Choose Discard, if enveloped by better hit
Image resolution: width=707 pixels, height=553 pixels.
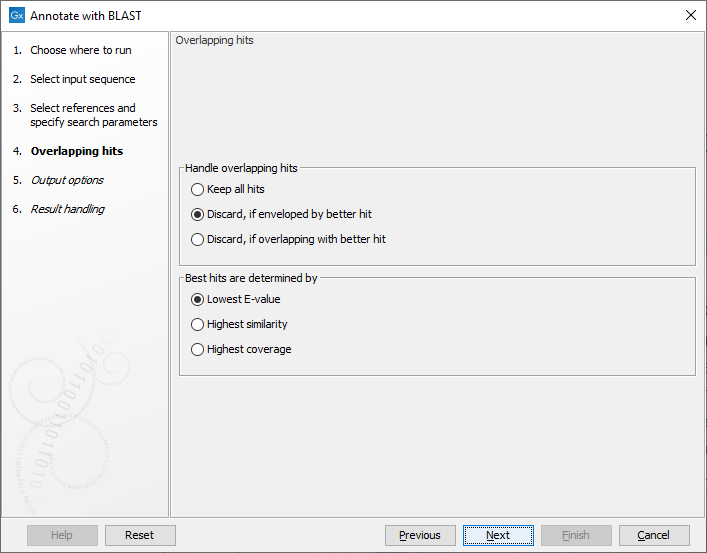pos(197,214)
